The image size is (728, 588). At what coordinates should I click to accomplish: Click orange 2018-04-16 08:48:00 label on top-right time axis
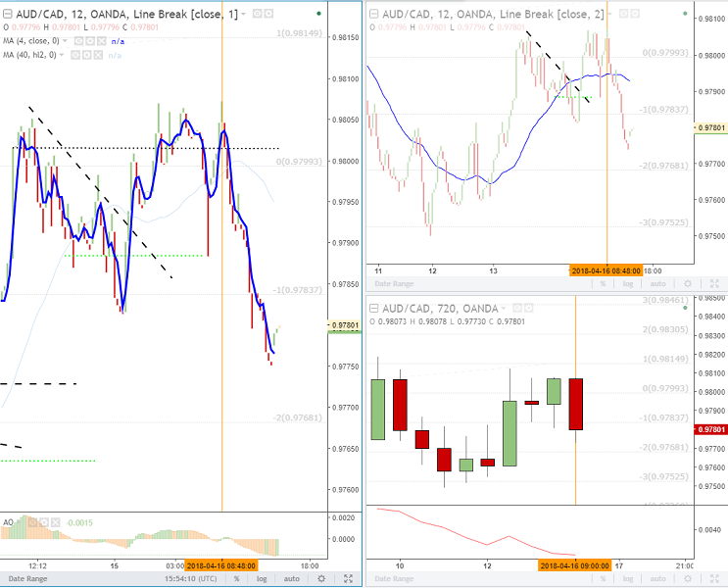pos(606,270)
